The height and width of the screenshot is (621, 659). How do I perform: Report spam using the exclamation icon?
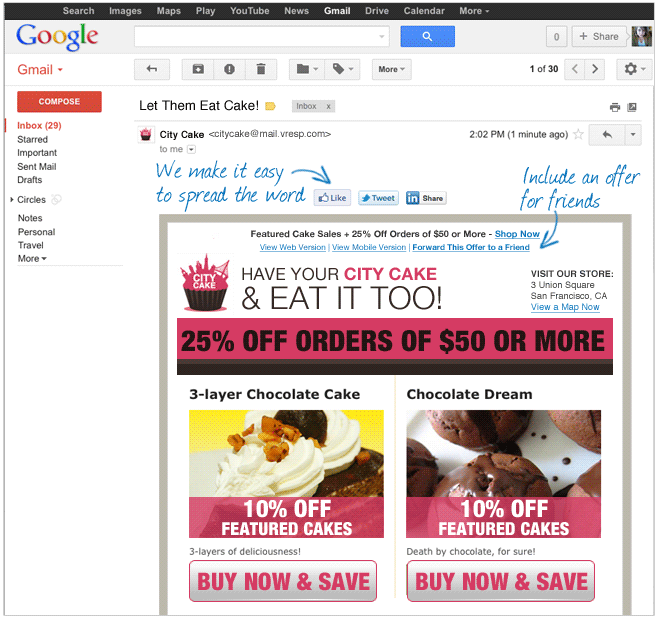(x=229, y=69)
